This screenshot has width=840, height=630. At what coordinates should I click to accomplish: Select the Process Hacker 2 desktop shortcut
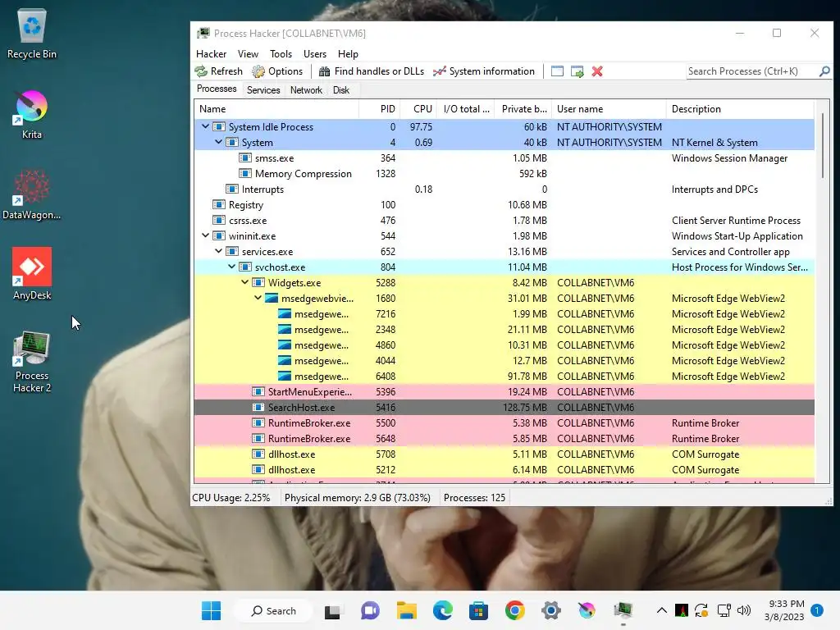[x=32, y=362]
